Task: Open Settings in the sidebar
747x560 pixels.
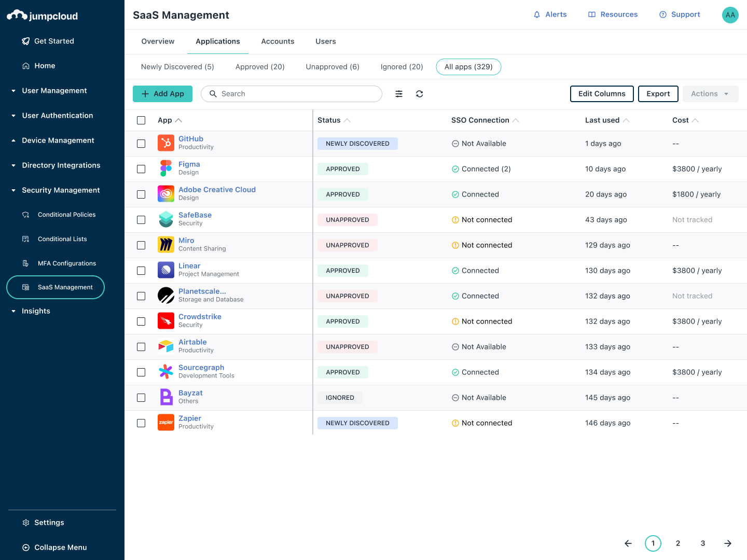Action: pos(44,523)
